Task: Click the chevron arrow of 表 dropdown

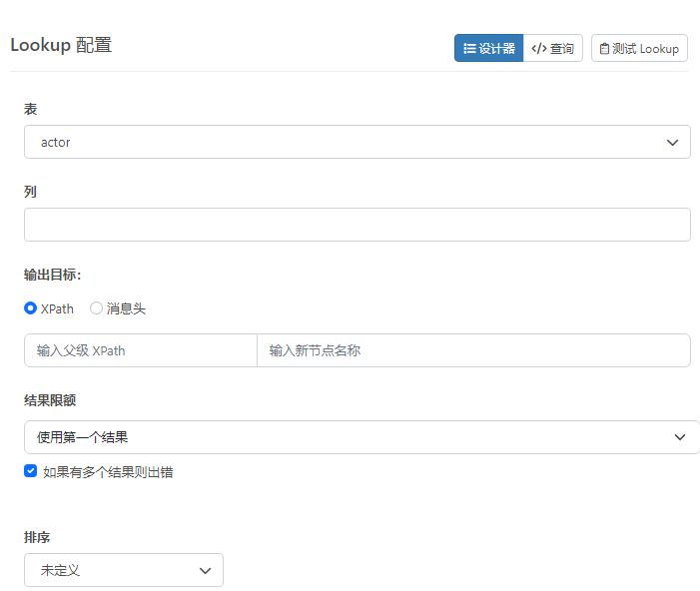Action: (x=672, y=143)
